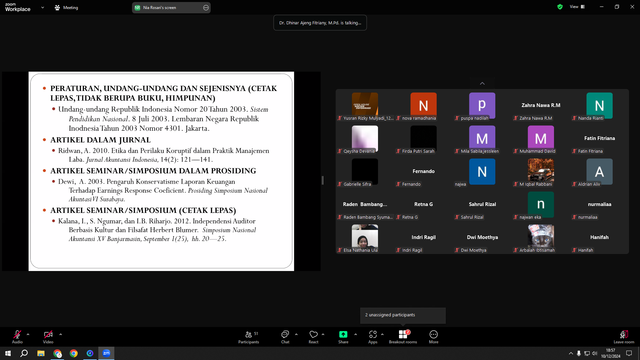Expand share options arrow beside Share

click(x=355, y=334)
